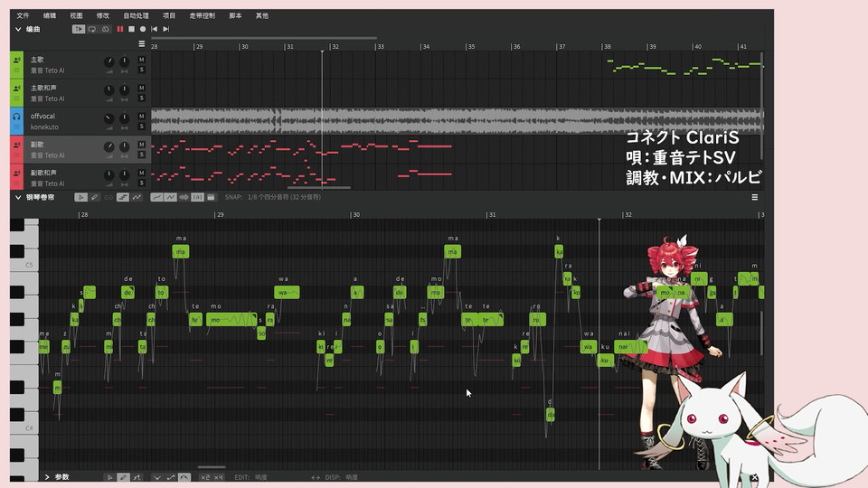The width and height of the screenshot is (868, 488).
Task: Toggle loop playback in the arrangement toolbar
Action: pos(92,29)
